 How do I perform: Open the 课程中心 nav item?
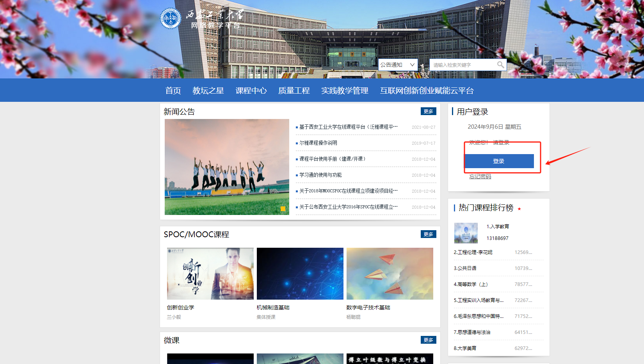click(251, 91)
